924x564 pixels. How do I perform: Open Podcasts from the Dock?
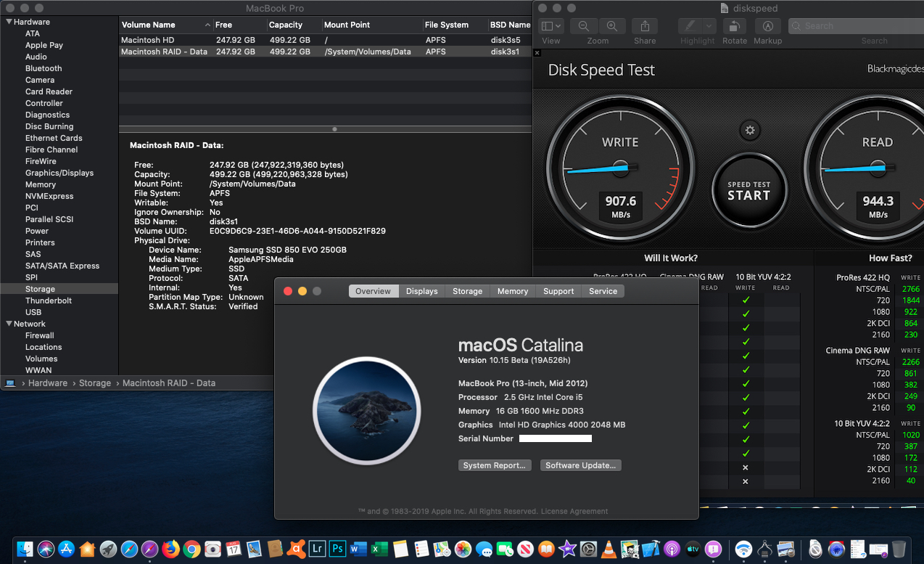[672, 549]
